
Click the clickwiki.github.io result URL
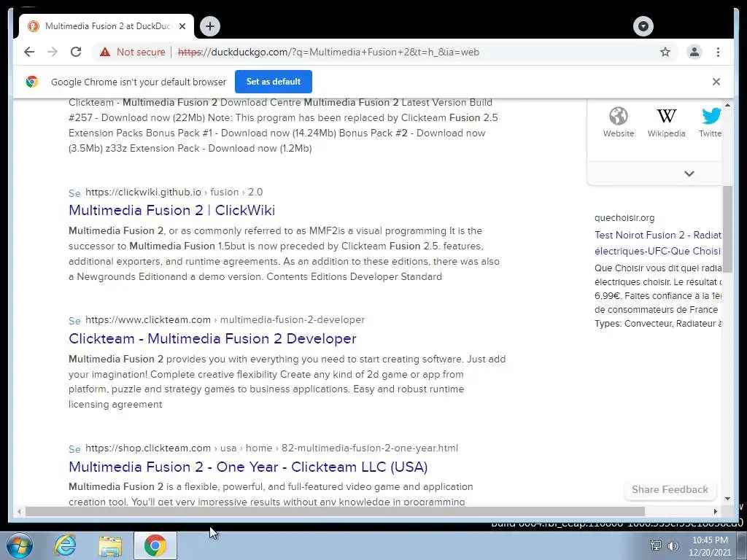(174, 192)
